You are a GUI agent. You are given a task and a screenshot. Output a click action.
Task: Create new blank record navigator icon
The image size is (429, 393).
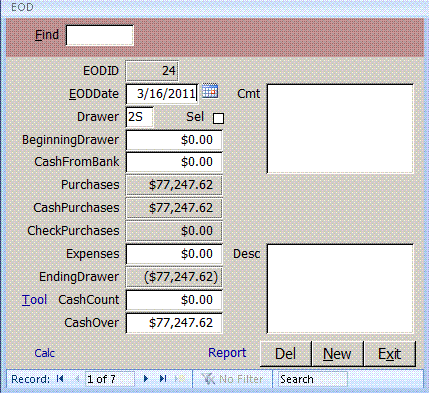(x=180, y=379)
